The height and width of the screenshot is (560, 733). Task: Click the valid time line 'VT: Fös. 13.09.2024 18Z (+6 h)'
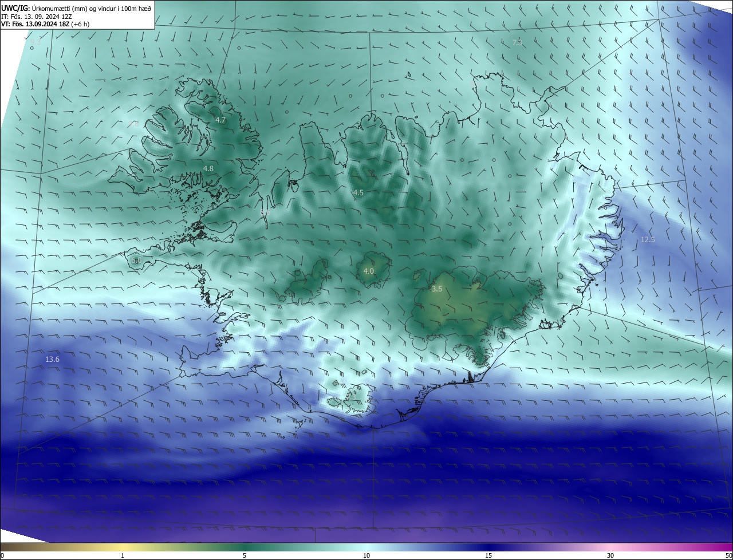point(45,24)
